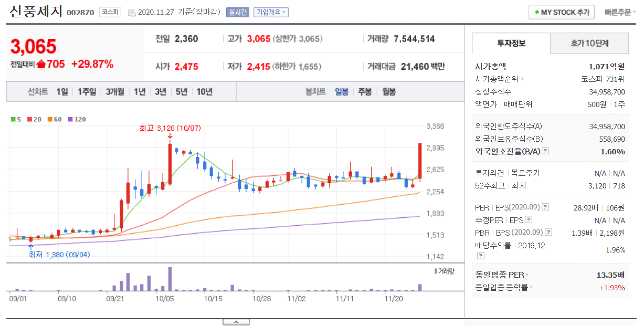The image size is (644, 326).
Task: Click the 52주최고 value 3,120
Action: pyautogui.click(x=597, y=186)
